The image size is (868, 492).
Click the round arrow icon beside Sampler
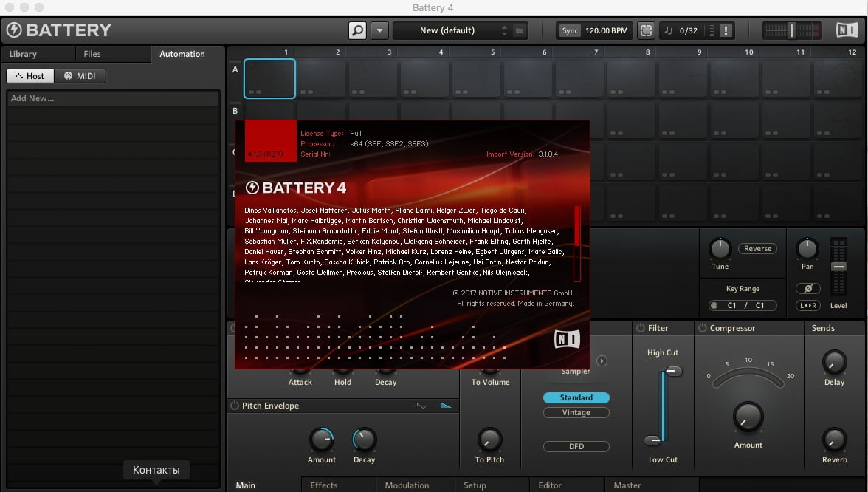pos(602,361)
